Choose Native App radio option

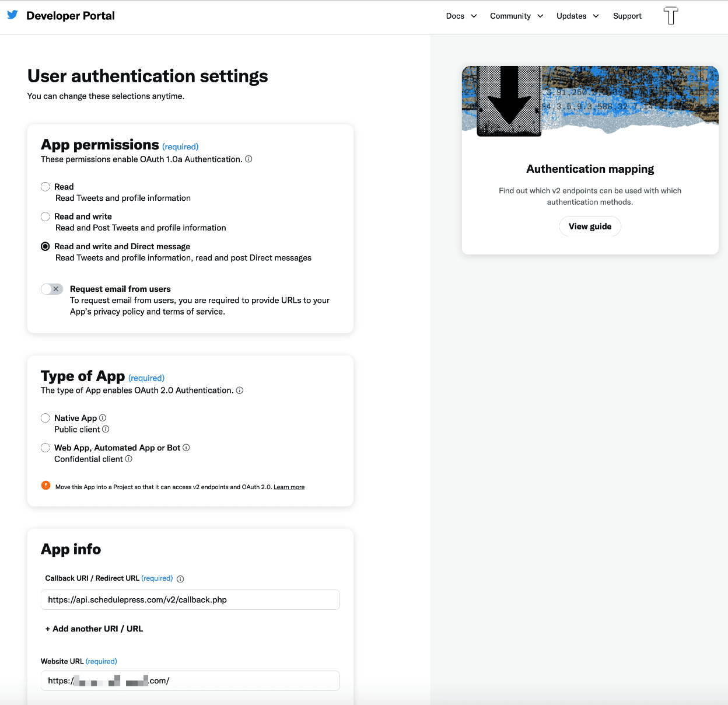tap(45, 418)
